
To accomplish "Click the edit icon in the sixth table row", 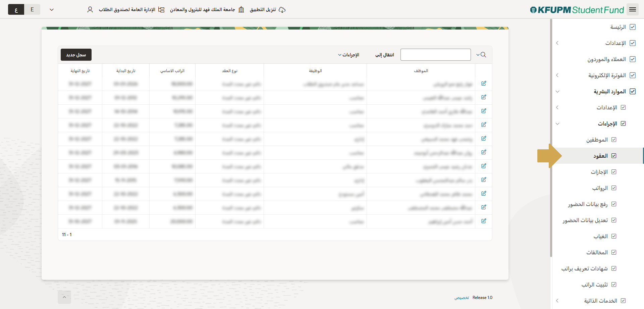I will 484,152.
